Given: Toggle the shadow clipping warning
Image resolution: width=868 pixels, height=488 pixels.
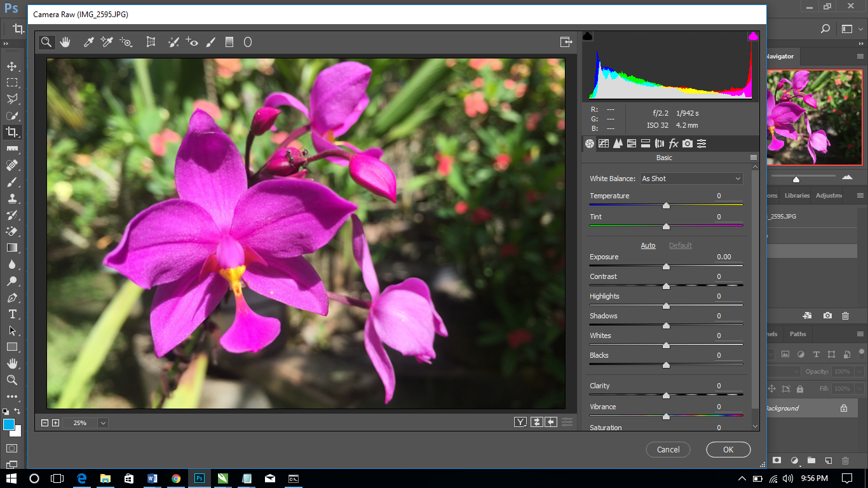Looking at the screenshot, I should (588, 36).
